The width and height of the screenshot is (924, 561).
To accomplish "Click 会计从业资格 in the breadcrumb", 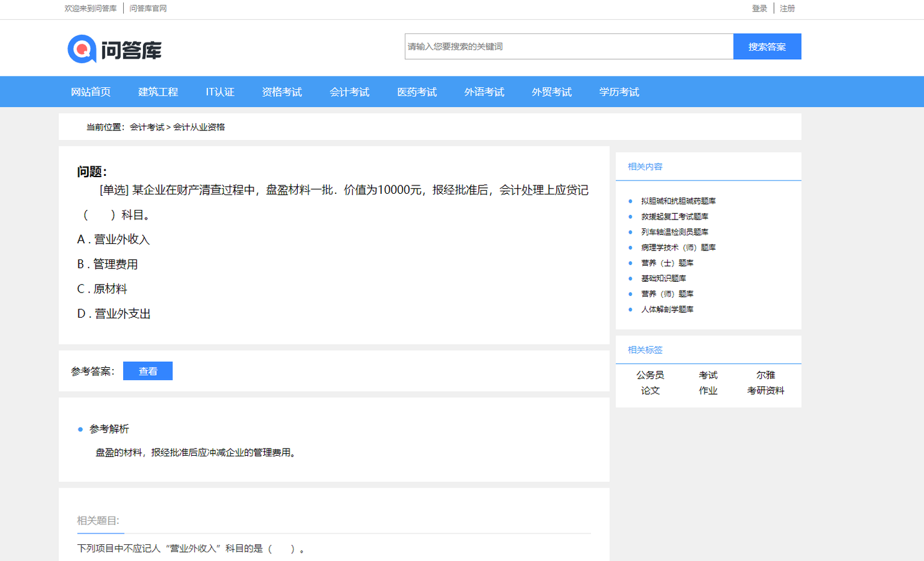I will [x=199, y=127].
